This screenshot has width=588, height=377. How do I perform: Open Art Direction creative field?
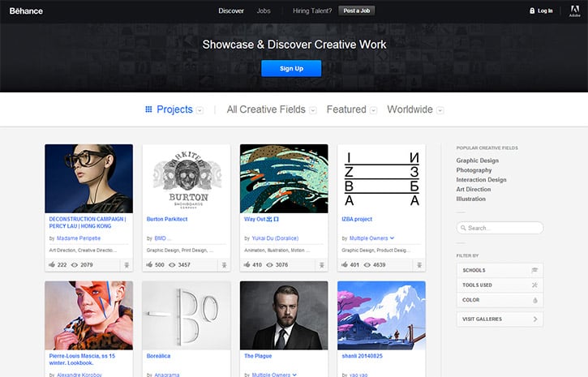(x=474, y=189)
